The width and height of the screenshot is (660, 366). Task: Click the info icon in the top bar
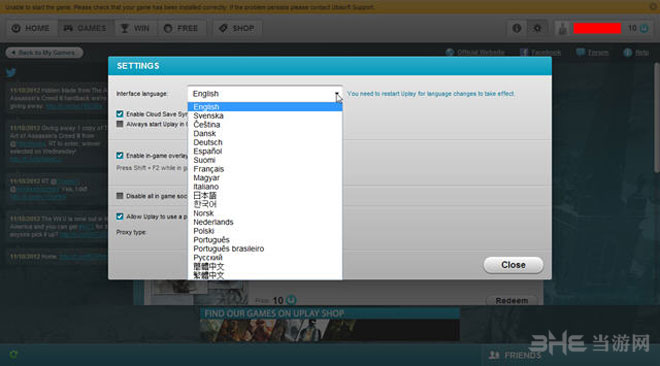pos(516,28)
